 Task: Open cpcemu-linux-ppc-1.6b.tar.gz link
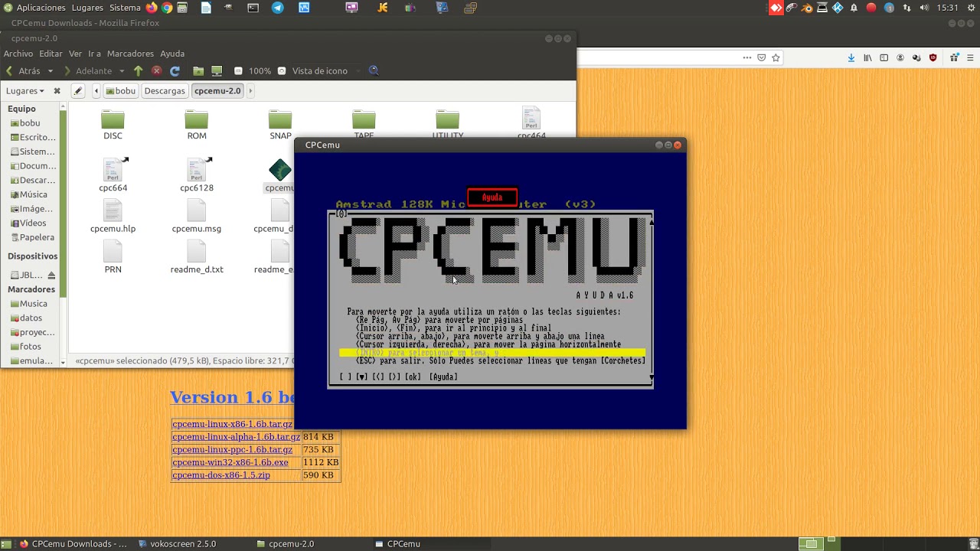[x=232, y=450]
